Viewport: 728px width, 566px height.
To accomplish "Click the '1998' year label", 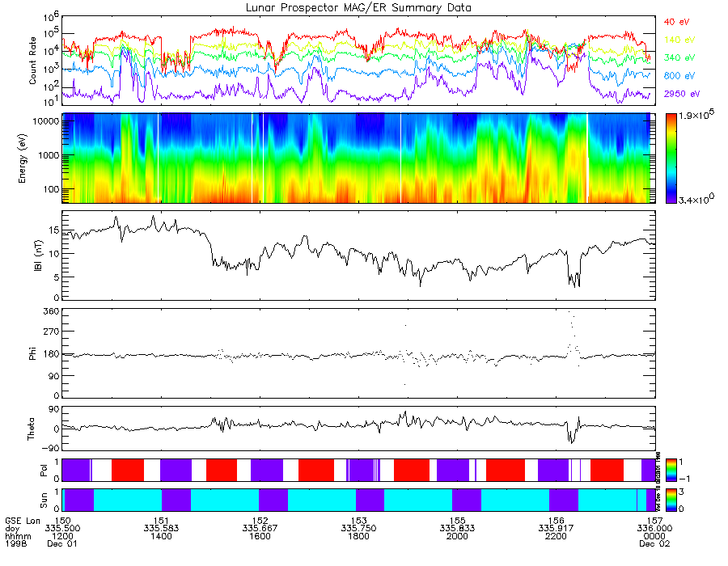I will point(16,543).
